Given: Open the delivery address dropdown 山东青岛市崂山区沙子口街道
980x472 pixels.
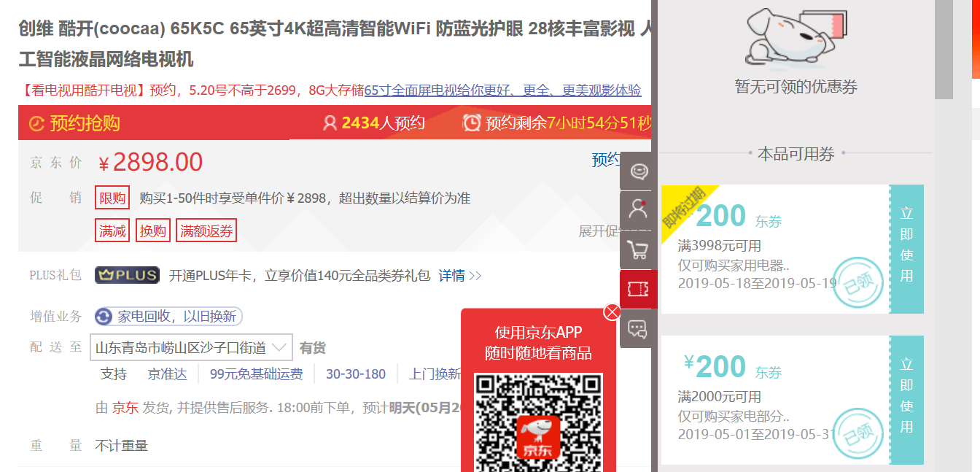Looking at the screenshot, I should [x=191, y=348].
